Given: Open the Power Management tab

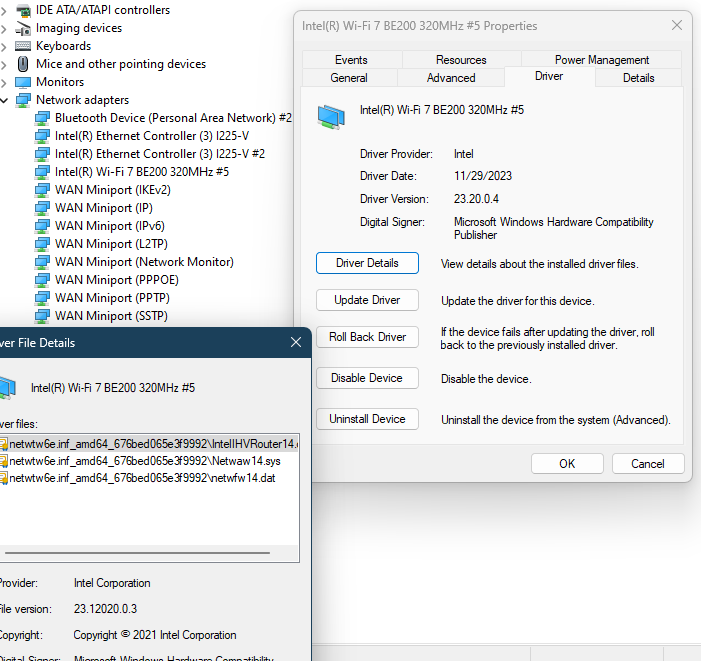Looking at the screenshot, I should coord(602,60).
